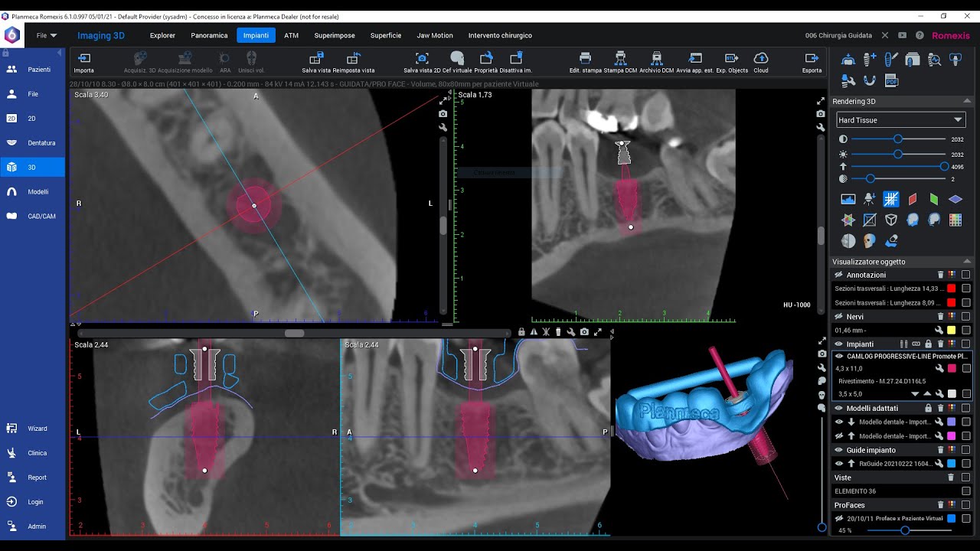Click the wireframe cube rendering icon
Screen dimensions: 980x551
(x=891, y=220)
